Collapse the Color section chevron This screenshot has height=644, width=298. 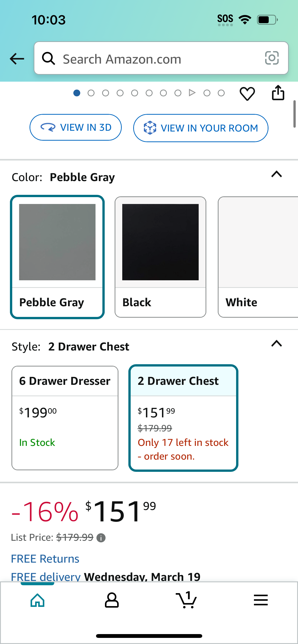(x=277, y=174)
